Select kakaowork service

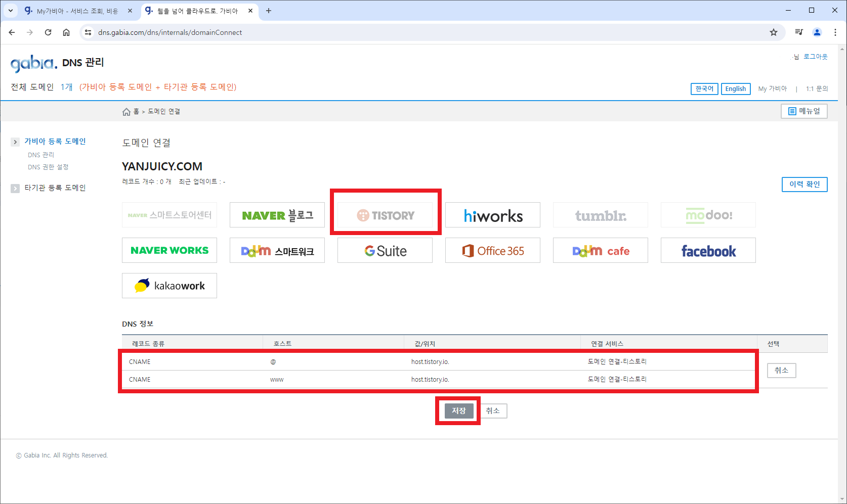(170, 286)
